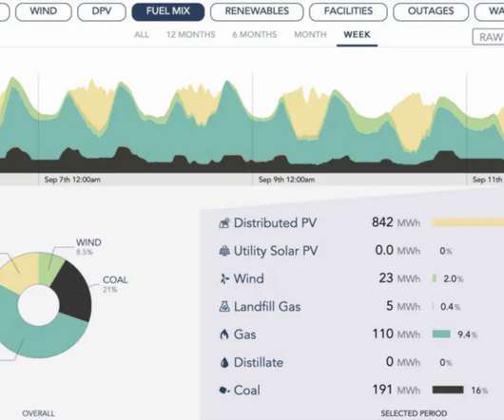This screenshot has height=420, width=504.
Task: Click the 0 MWh distillate value
Action: pyautogui.click(x=403, y=362)
